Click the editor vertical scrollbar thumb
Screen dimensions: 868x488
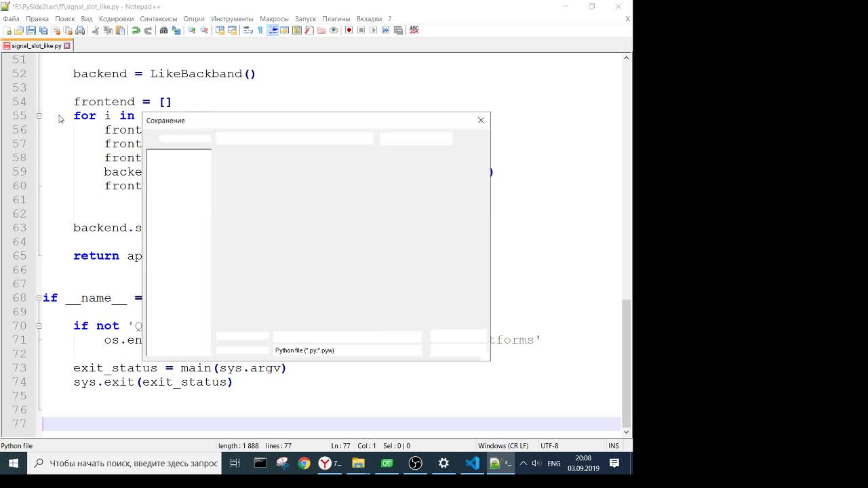coord(627,363)
